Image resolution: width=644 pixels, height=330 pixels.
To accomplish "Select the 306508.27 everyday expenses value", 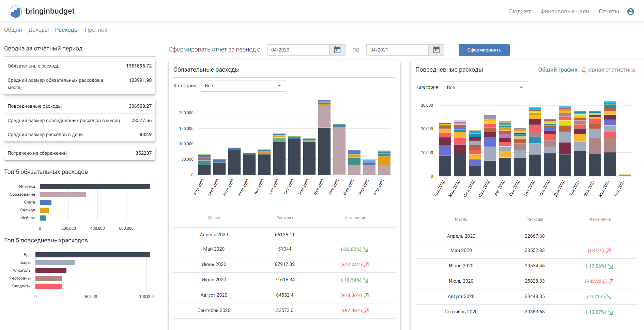I will click(x=140, y=106).
